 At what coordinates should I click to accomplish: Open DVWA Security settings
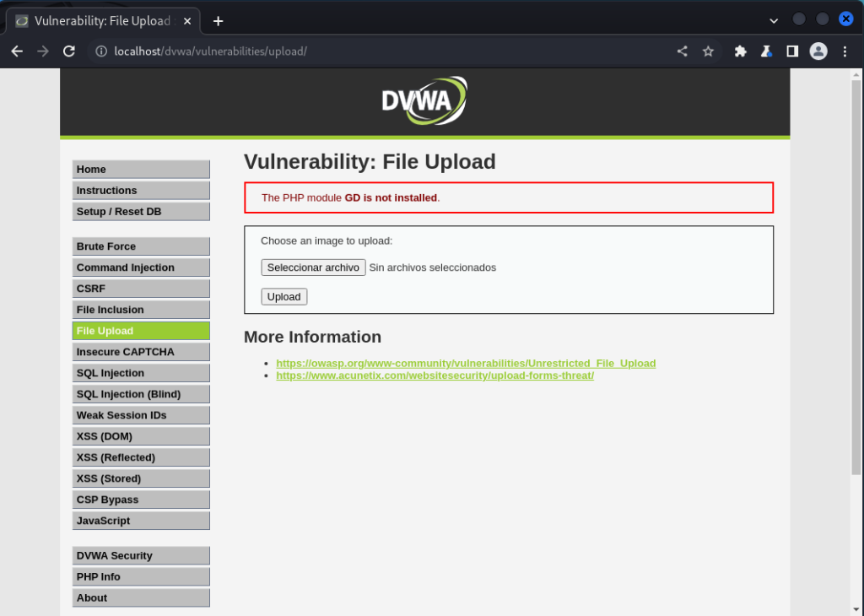[x=141, y=555]
